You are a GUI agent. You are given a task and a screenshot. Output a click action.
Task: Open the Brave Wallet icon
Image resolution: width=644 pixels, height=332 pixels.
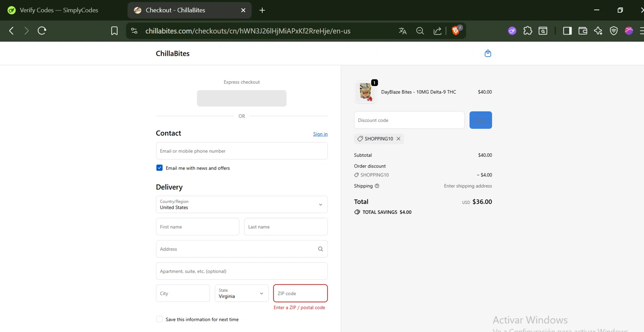[x=583, y=31]
